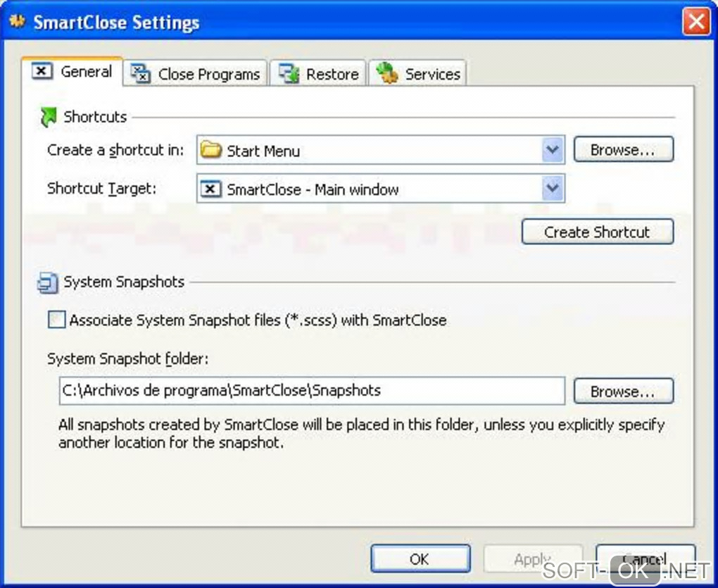Click the Start Menu folder icon
The image size is (718, 588).
point(211,150)
